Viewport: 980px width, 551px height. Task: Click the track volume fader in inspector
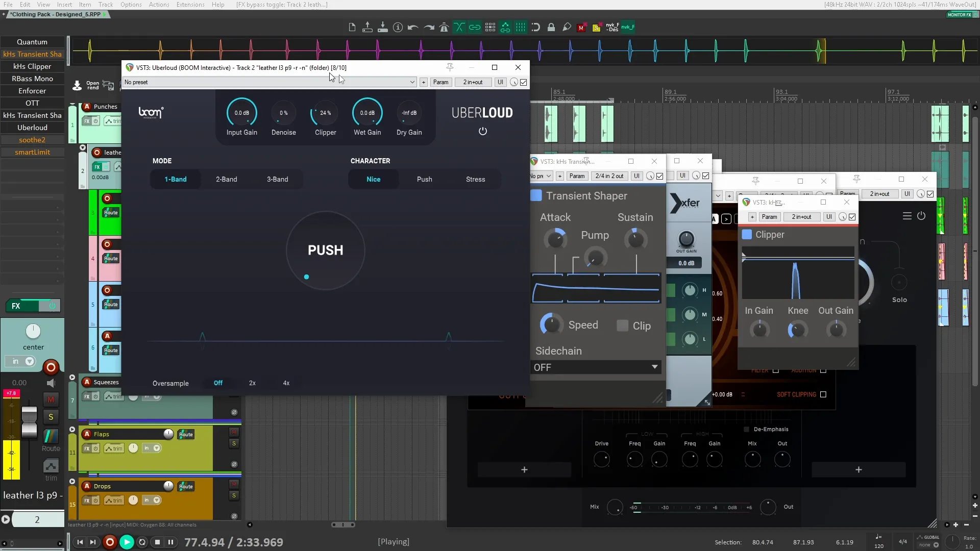[29, 422]
